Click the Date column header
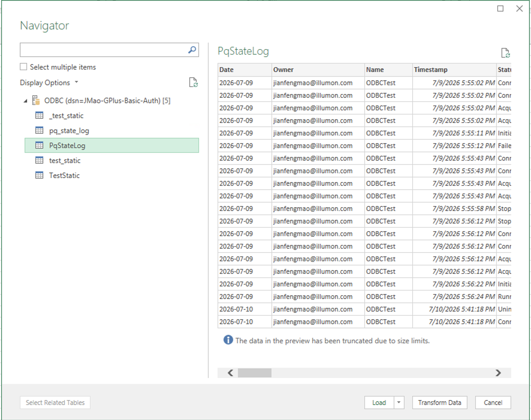 pyautogui.click(x=245, y=70)
